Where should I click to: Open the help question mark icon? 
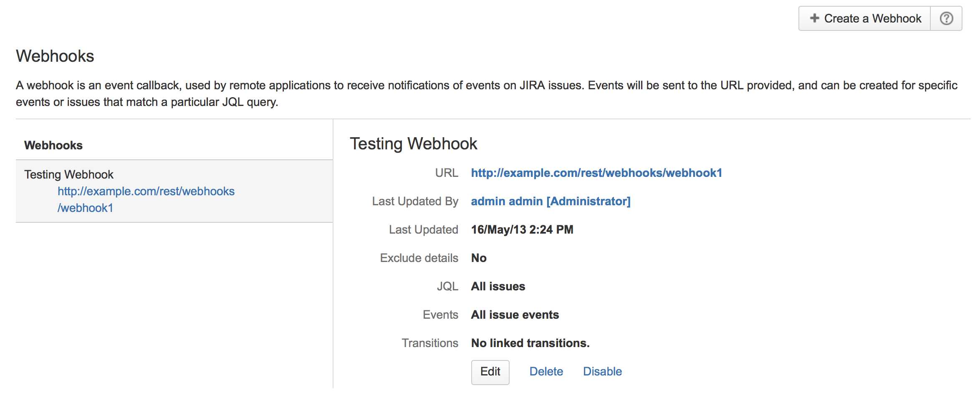pos(946,19)
